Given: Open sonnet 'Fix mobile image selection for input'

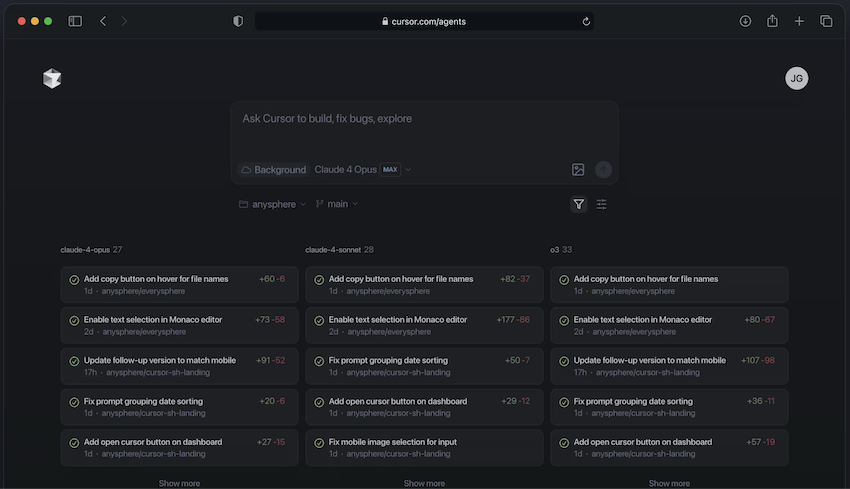Looking at the screenshot, I should click(x=424, y=448).
